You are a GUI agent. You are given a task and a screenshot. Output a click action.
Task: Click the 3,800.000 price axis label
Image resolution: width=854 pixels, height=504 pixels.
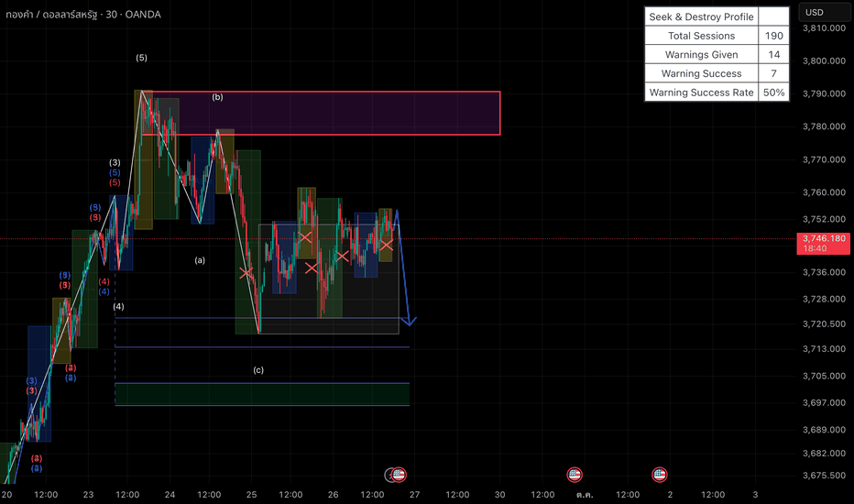point(824,61)
